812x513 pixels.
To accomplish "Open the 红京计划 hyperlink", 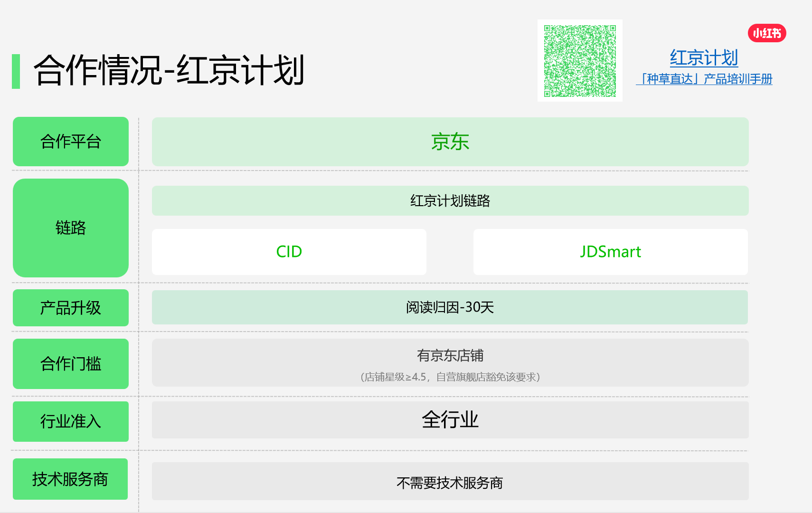I will pos(704,58).
